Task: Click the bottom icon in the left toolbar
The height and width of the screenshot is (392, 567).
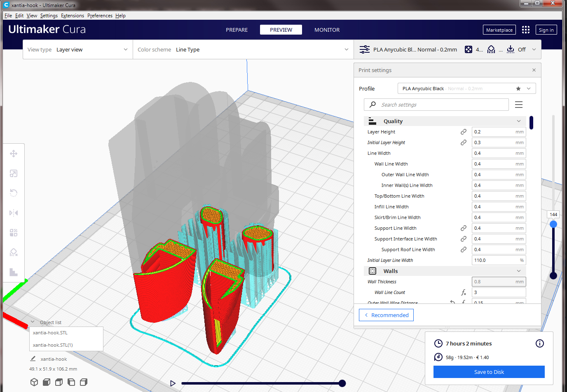Action: coord(14,272)
